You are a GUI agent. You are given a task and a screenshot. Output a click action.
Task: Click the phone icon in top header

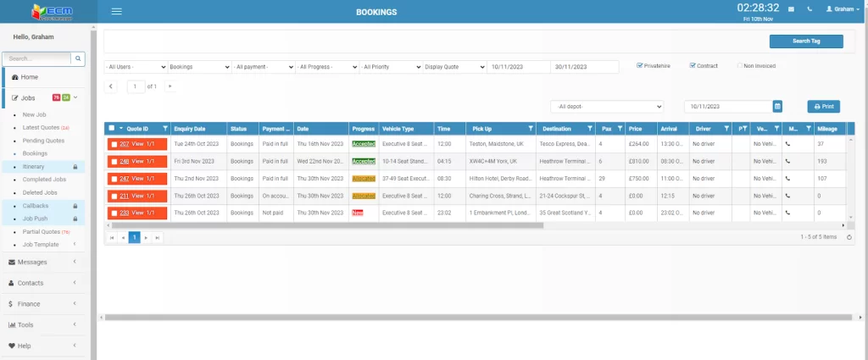click(810, 9)
